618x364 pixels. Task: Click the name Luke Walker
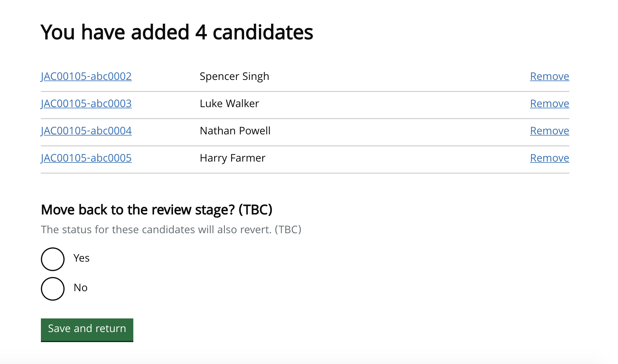(229, 104)
